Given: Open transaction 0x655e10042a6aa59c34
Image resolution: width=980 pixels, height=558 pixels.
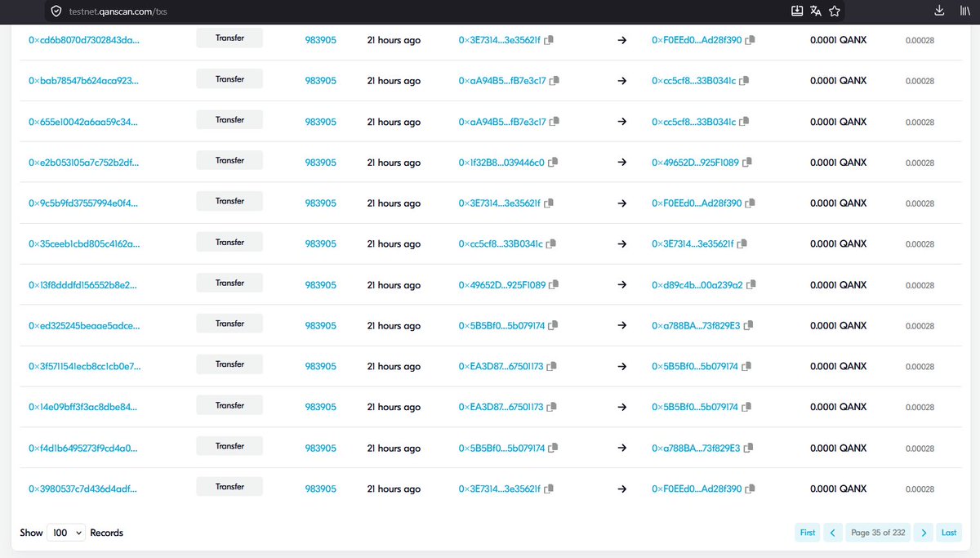Looking at the screenshot, I should click(x=84, y=122).
